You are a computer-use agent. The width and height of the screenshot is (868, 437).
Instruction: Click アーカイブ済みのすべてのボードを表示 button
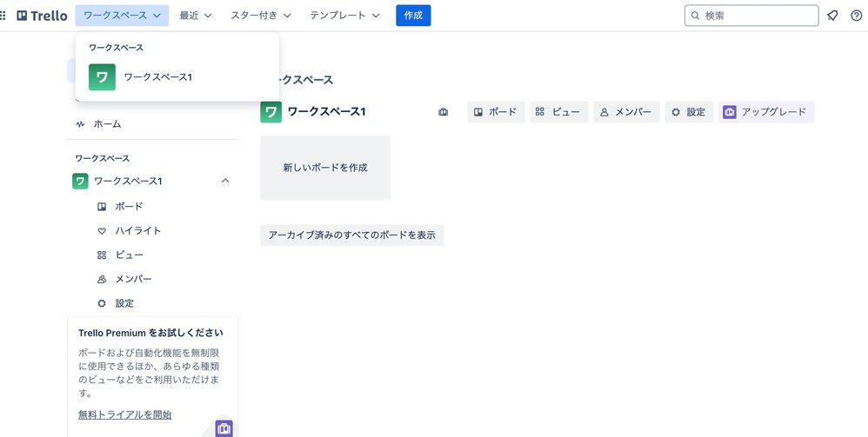point(351,235)
